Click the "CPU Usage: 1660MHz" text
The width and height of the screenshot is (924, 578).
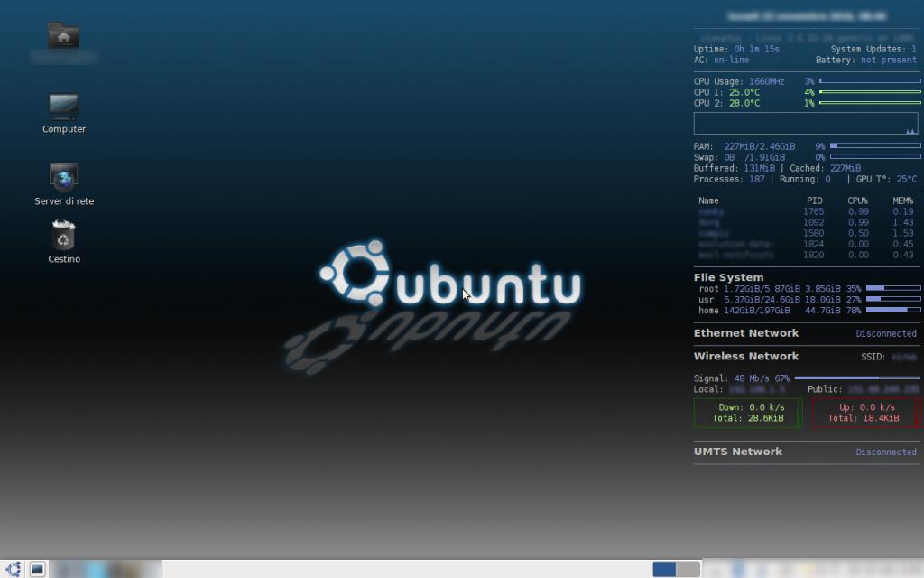tap(739, 81)
